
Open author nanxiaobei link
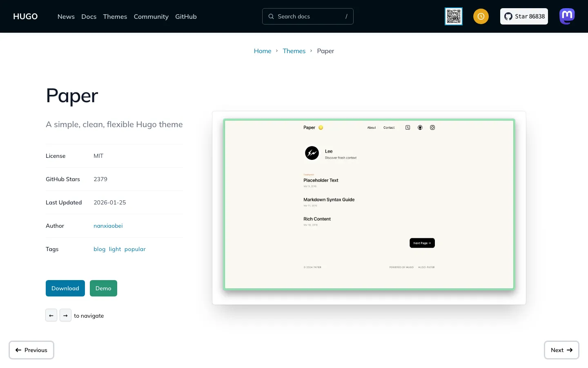click(x=108, y=226)
